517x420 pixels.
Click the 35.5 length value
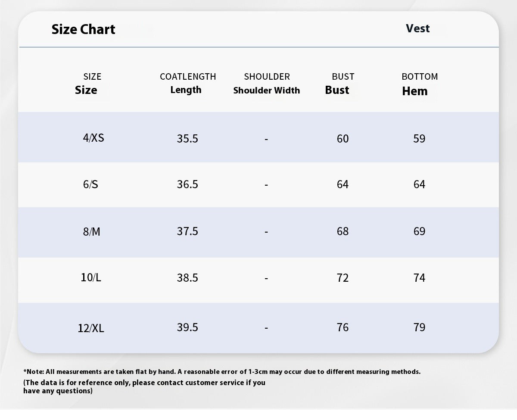tap(187, 139)
